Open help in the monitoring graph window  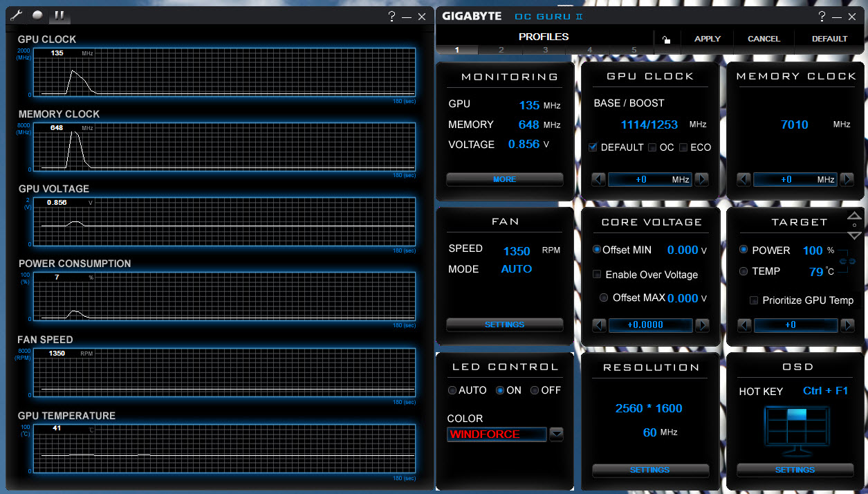391,16
